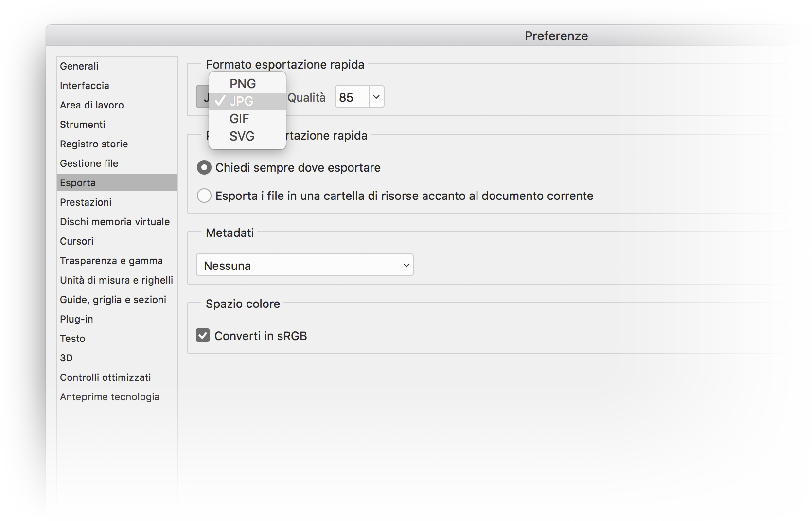812x521 pixels.
Task: Go to Dischi memoria virtuale settings
Action: click(x=115, y=222)
